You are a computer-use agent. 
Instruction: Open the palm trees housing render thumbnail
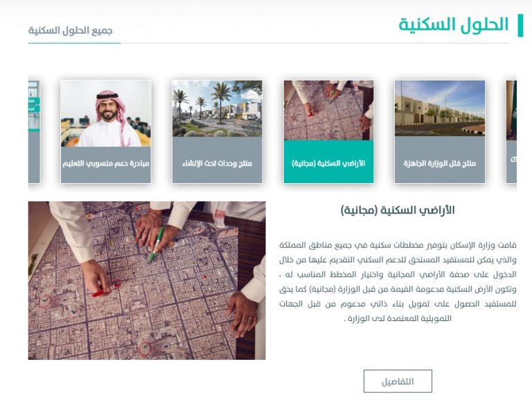(x=217, y=108)
